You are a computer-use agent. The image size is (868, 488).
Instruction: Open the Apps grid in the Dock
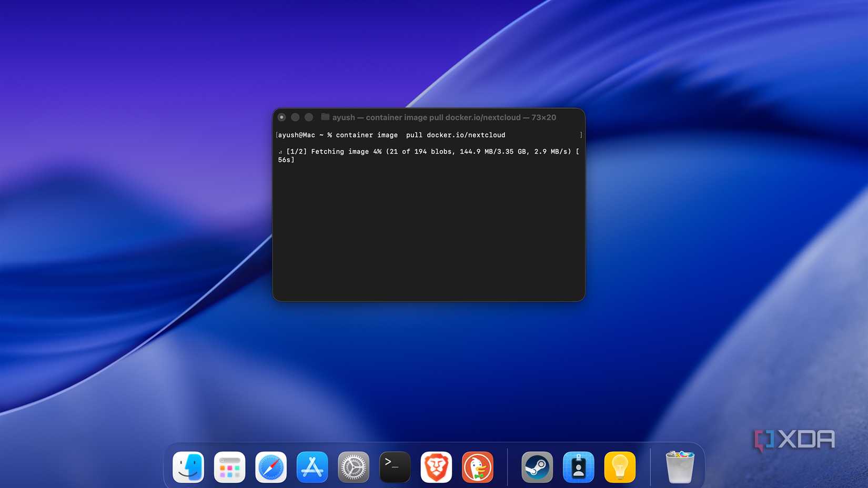point(229,466)
